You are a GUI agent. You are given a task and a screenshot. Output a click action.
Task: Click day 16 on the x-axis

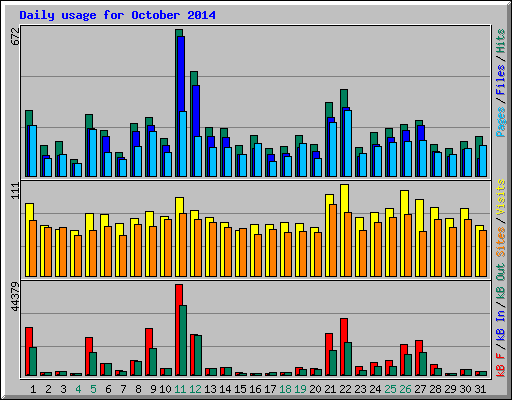(x=255, y=389)
